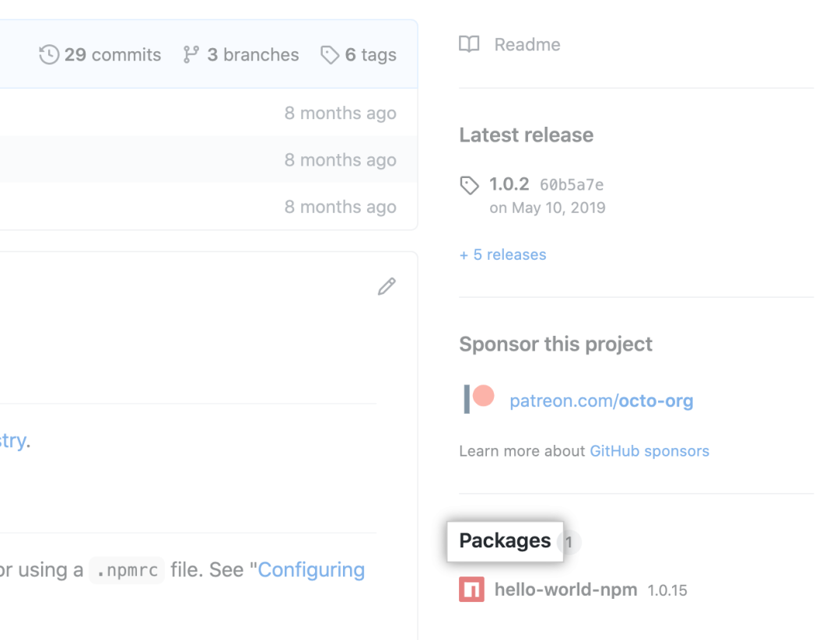840x640 pixels.
Task: Open release version 1.0.2
Action: click(x=509, y=184)
